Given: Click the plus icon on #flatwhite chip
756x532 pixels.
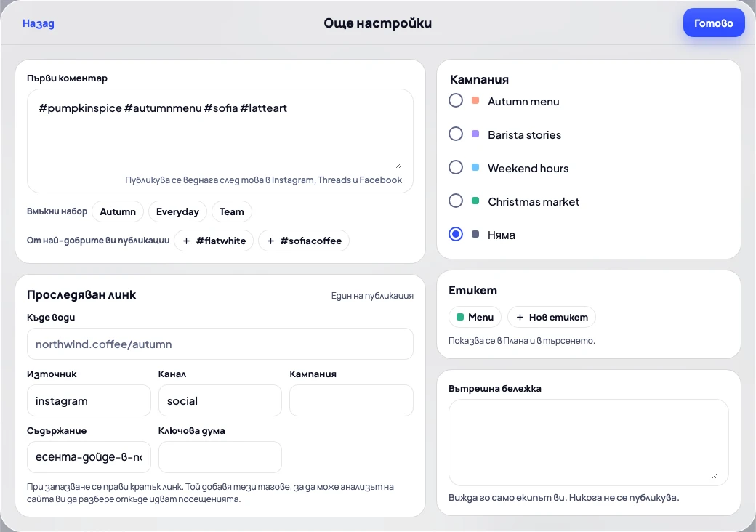Looking at the screenshot, I should click(186, 241).
